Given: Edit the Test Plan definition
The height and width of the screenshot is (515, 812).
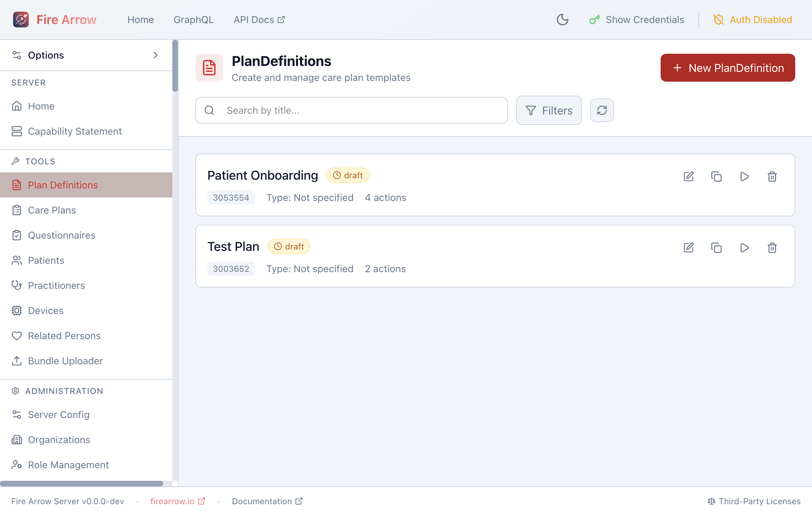Looking at the screenshot, I should pyautogui.click(x=689, y=248).
